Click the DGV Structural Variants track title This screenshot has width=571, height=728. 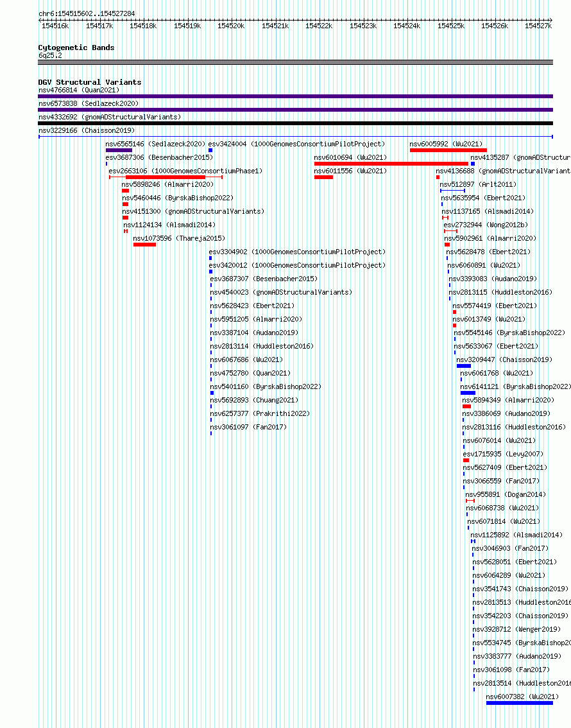[x=90, y=82]
